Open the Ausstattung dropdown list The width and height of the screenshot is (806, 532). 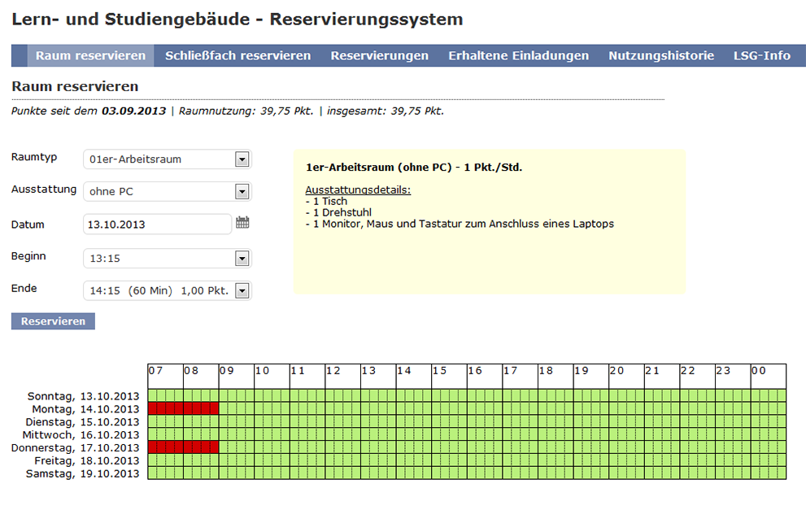[x=168, y=192]
